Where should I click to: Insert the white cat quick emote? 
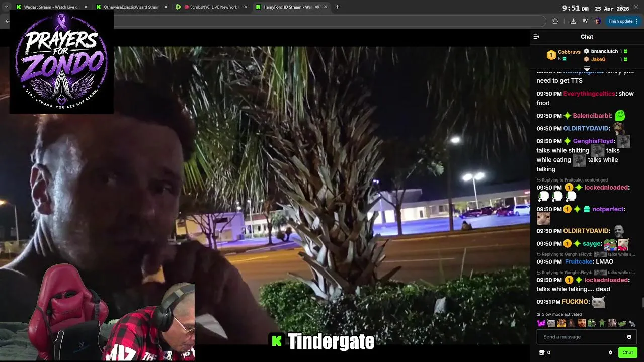[x=551, y=323]
